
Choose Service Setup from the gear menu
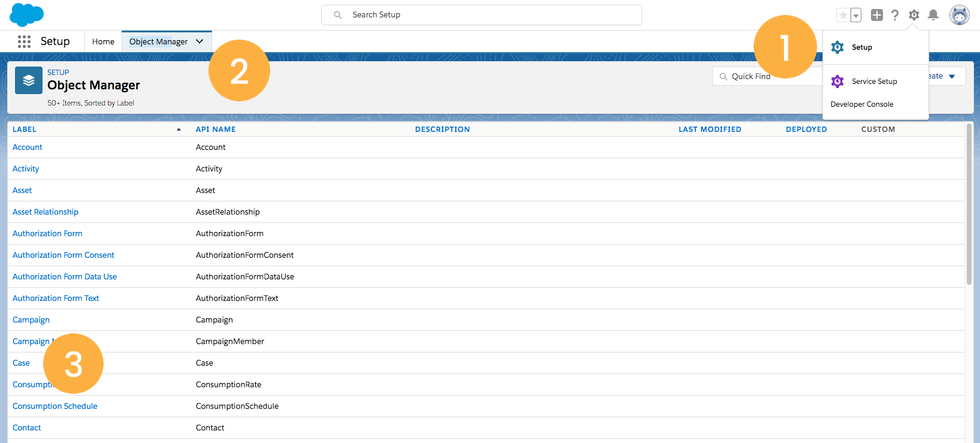875,82
